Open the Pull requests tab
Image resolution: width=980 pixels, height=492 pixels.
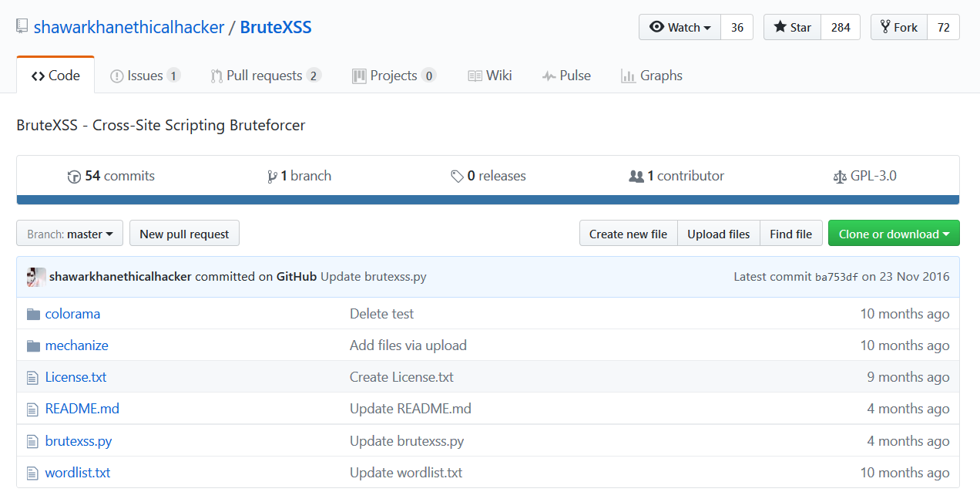pyautogui.click(x=266, y=76)
